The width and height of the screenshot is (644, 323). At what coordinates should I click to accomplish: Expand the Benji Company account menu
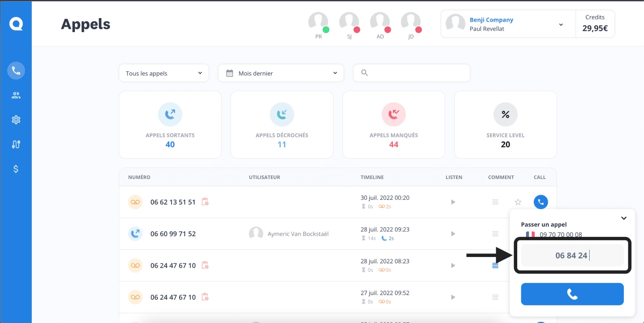point(561,25)
